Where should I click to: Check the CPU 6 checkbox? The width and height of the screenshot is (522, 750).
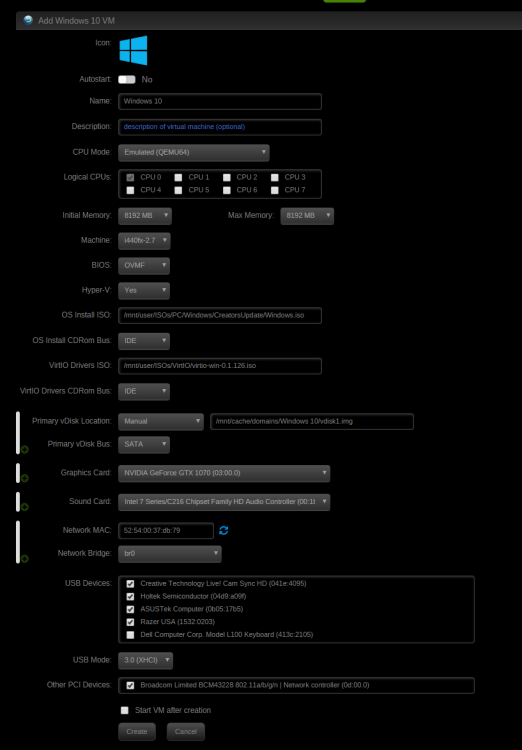pos(227,190)
